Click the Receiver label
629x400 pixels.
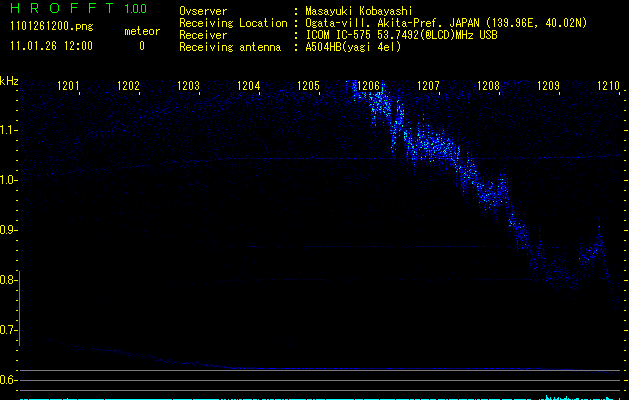pos(203,35)
